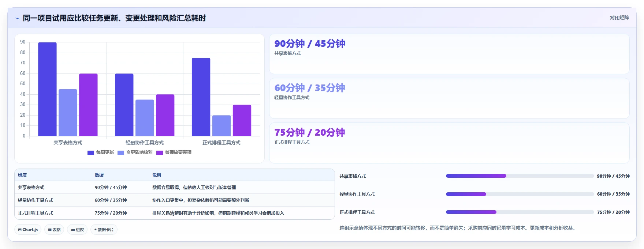Click description 数据容易取得，但依赖人工核对与版本管理
Image resolution: width=644 pixels, height=249 pixels.
[194, 188]
